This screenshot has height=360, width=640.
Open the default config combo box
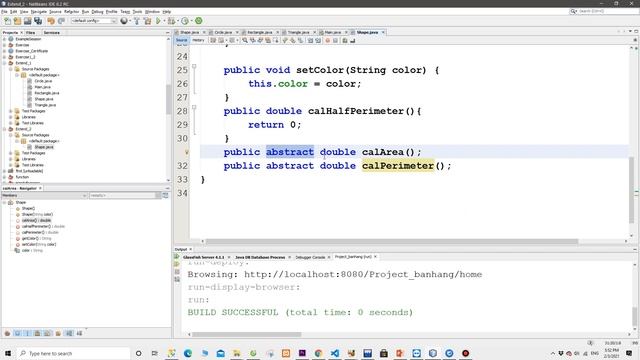tap(94, 21)
